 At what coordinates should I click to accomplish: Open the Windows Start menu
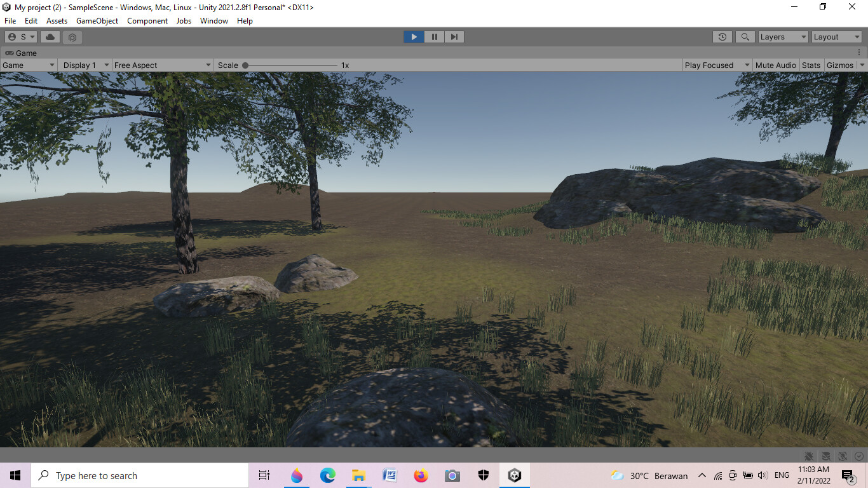coord(14,475)
